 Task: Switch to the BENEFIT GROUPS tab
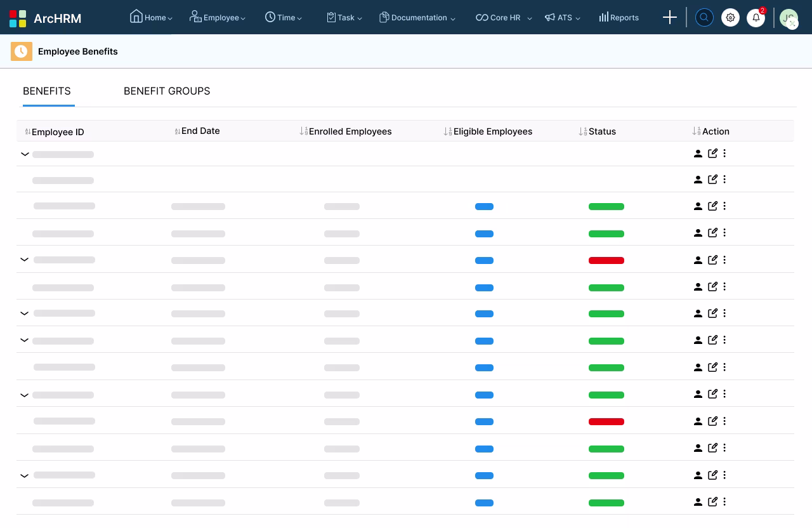point(167,91)
